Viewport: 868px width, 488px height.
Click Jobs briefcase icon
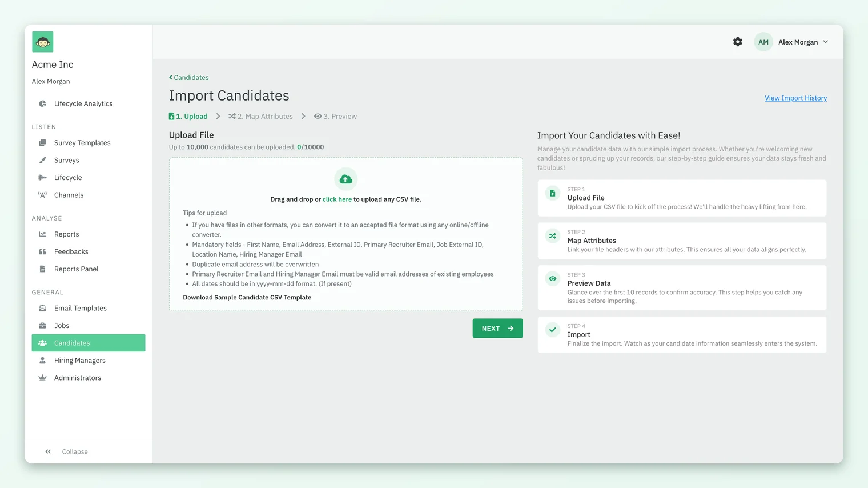click(x=42, y=326)
